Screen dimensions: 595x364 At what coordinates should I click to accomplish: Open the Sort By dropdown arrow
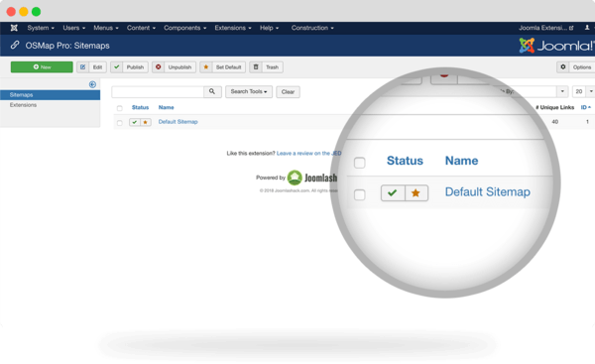(562, 91)
